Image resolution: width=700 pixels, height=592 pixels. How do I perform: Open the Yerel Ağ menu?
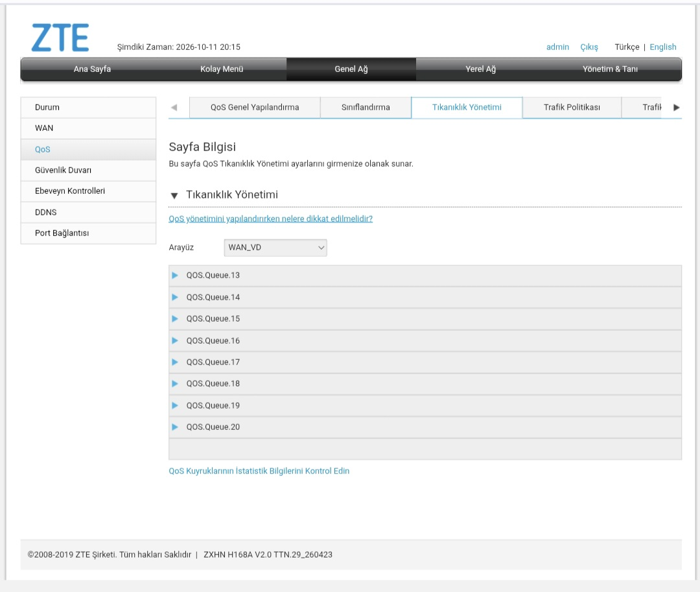[480, 69]
